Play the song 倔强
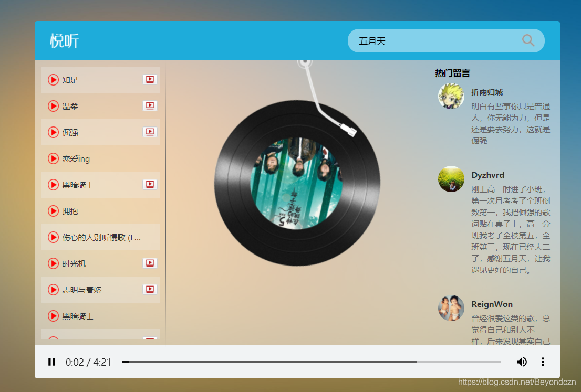 pos(53,132)
